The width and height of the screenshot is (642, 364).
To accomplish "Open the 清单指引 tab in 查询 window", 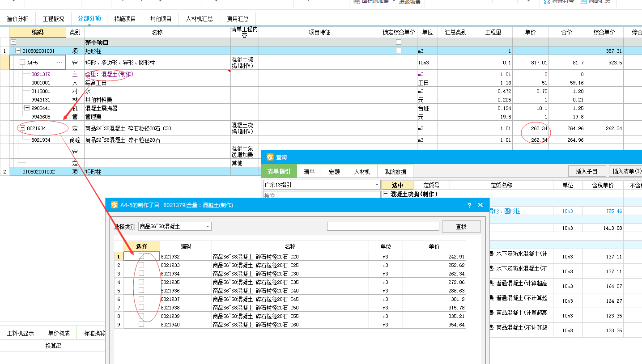I will click(x=279, y=172).
